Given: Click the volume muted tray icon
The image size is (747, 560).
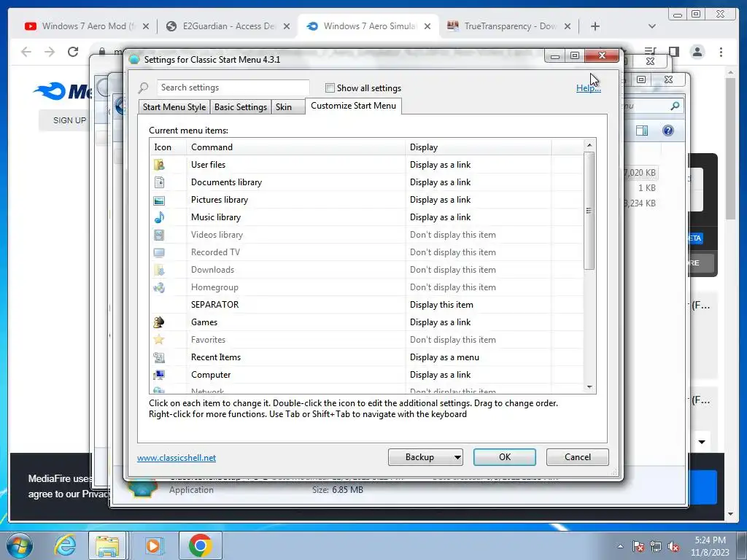Looking at the screenshot, I should 673,547.
